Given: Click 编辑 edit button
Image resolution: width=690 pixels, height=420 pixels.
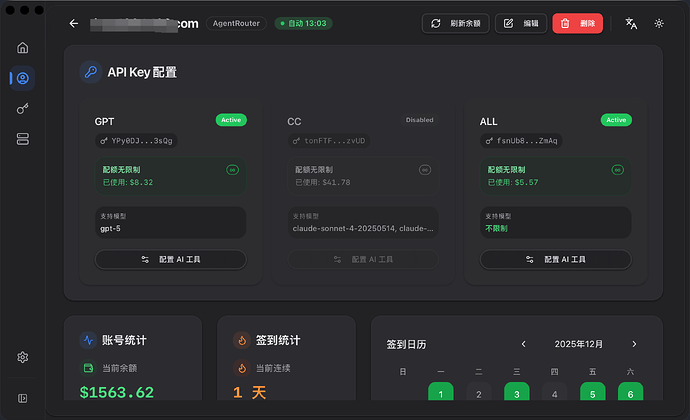Looking at the screenshot, I should coord(521,23).
